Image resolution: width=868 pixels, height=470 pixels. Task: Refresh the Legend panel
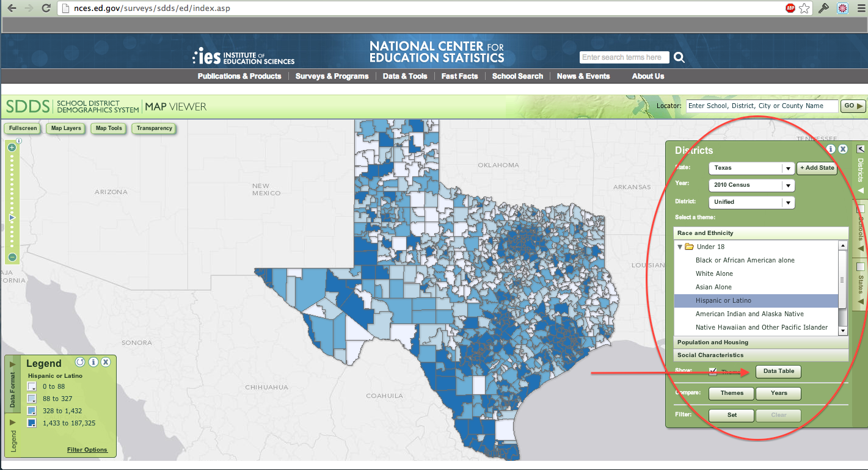pyautogui.click(x=80, y=362)
